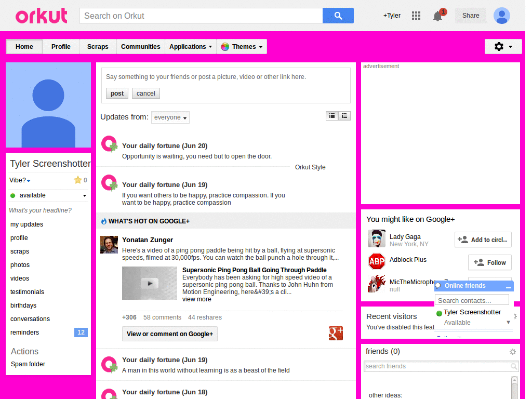532x399 pixels.
Task: Click What's your headline field
Action: (41, 210)
